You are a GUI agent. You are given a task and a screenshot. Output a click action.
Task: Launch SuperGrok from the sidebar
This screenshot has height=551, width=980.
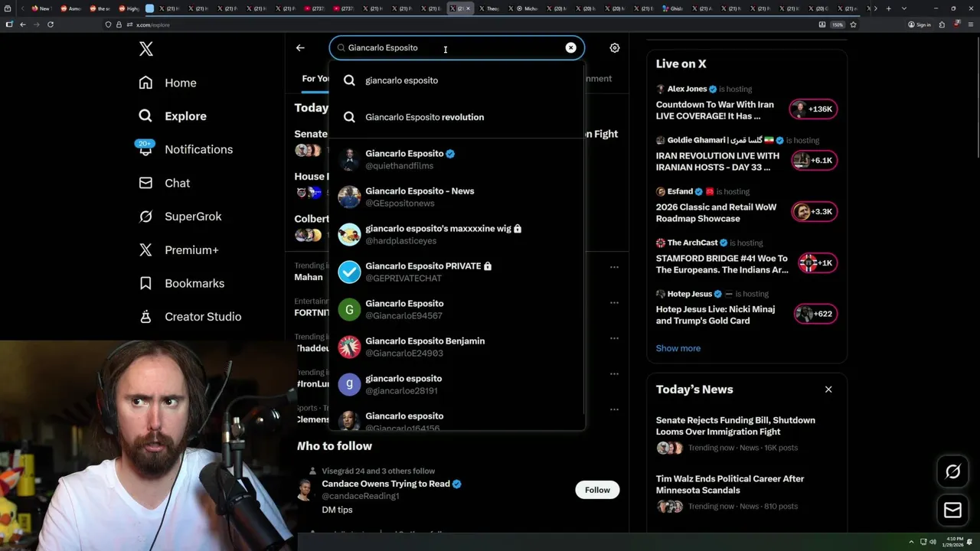(x=180, y=217)
